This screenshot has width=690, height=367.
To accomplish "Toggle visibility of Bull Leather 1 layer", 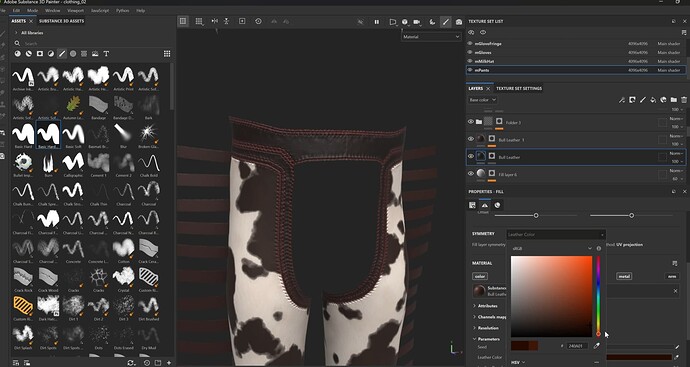I will pyautogui.click(x=470, y=139).
